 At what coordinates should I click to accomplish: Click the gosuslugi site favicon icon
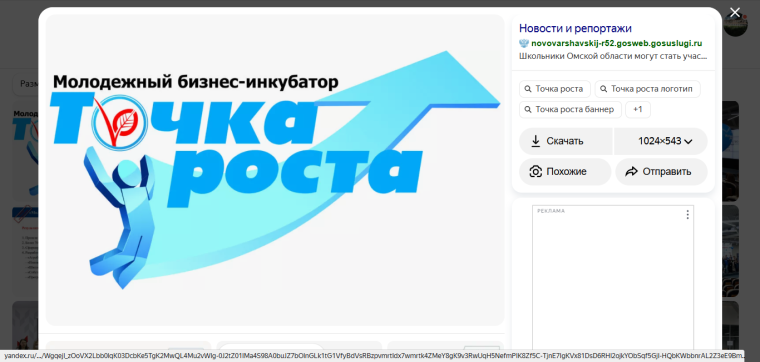pyautogui.click(x=523, y=43)
